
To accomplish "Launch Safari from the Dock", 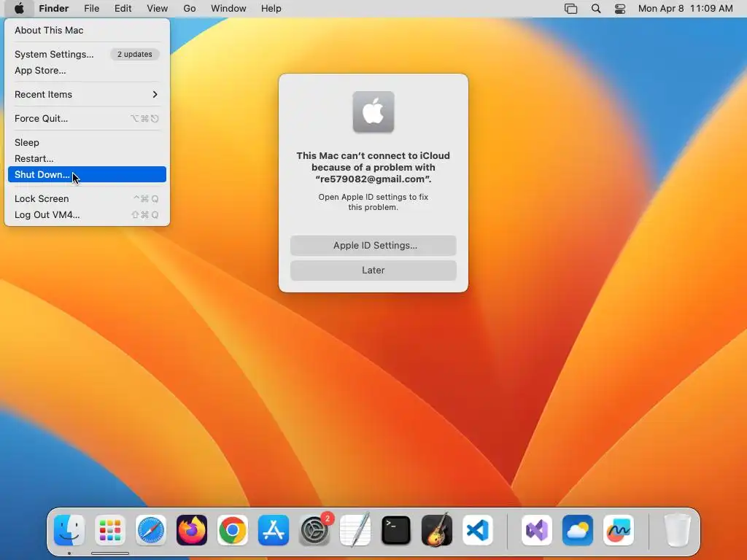I will pyautogui.click(x=151, y=530).
